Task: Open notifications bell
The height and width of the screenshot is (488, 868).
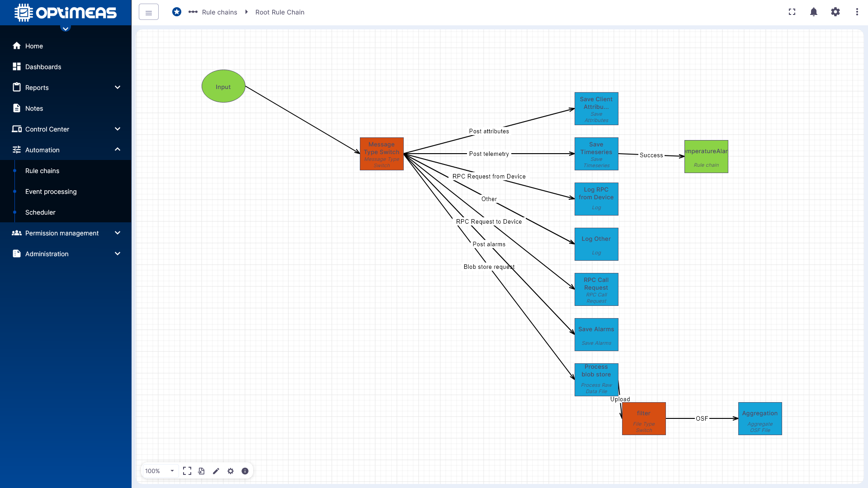Action: pos(814,12)
